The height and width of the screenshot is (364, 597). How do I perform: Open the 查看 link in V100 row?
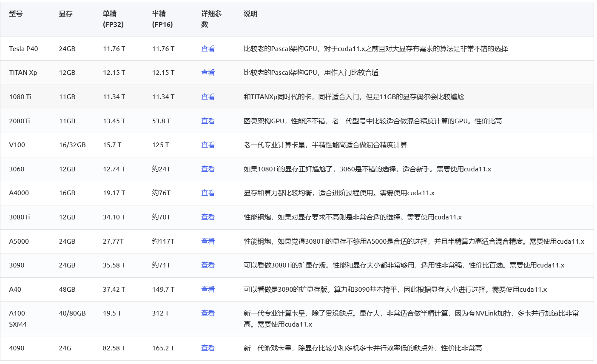coord(208,145)
